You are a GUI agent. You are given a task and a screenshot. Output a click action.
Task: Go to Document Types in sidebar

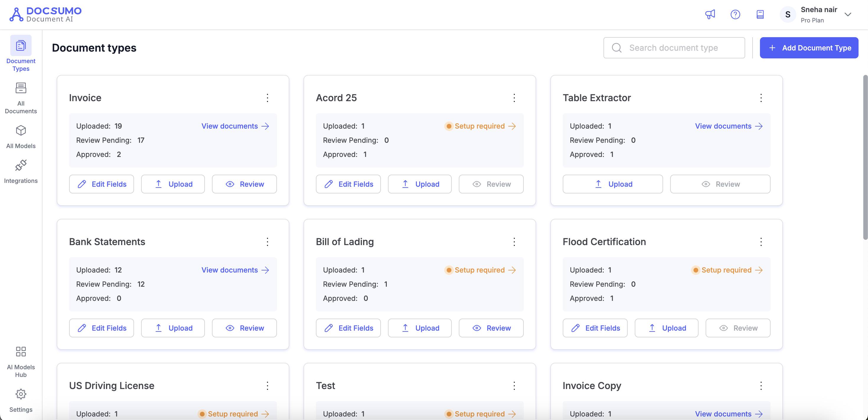click(21, 53)
